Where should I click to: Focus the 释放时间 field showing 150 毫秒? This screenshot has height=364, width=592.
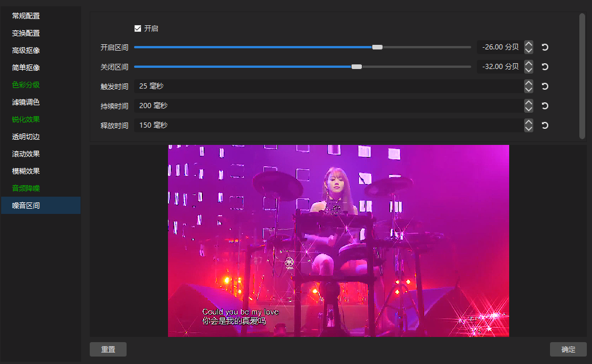[x=329, y=125]
